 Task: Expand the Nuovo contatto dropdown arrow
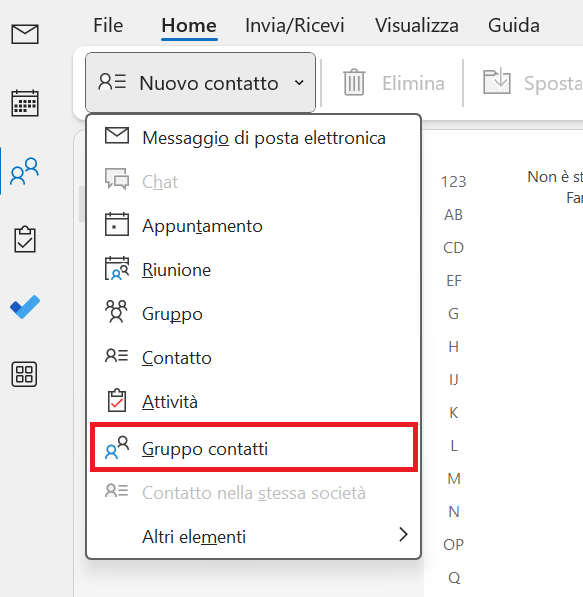point(299,83)
